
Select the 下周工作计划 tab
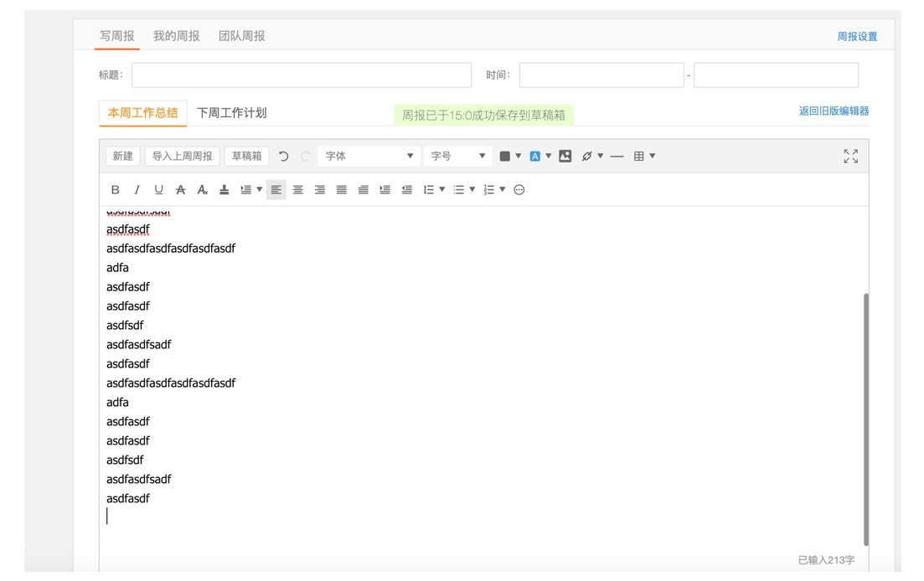pos(231,112)
